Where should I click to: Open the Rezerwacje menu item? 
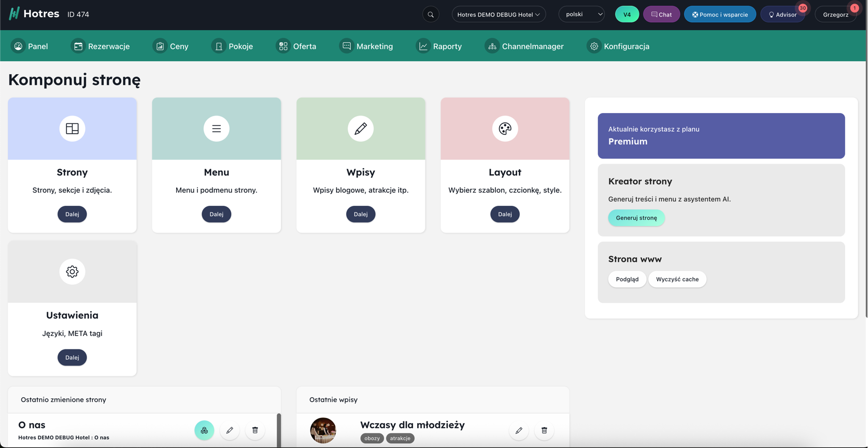[101, 46]
